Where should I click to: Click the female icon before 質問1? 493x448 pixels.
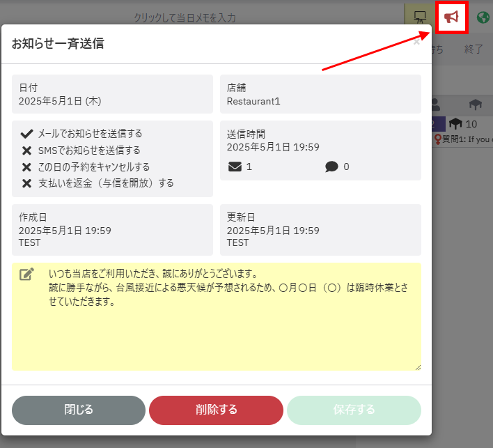[x=438, y=139]
